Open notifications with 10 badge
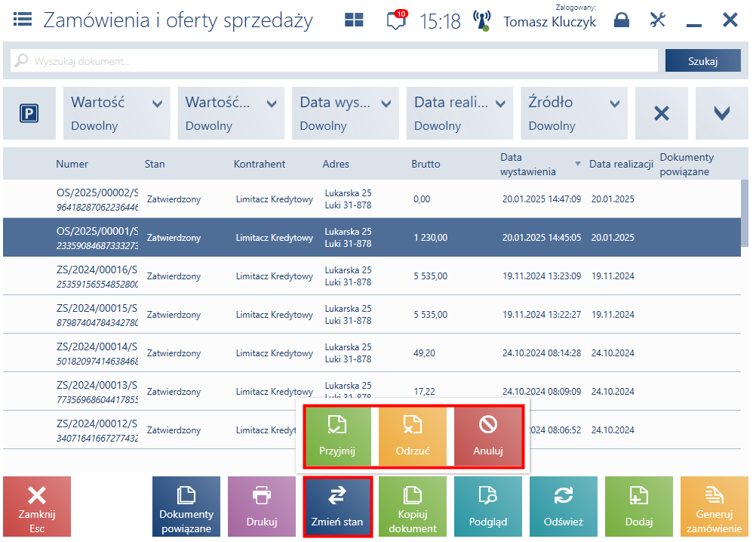This screenshot has height=542, width=756. click(x=397, y=20)
